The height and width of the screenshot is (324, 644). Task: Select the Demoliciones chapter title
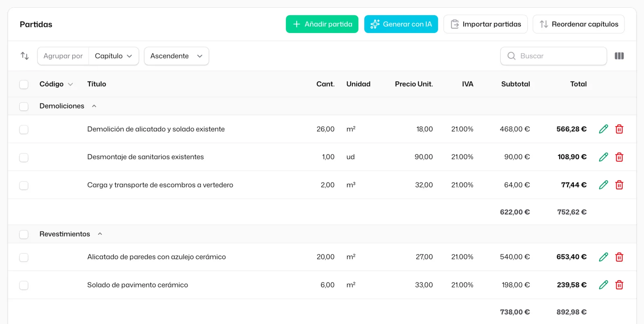62,106
